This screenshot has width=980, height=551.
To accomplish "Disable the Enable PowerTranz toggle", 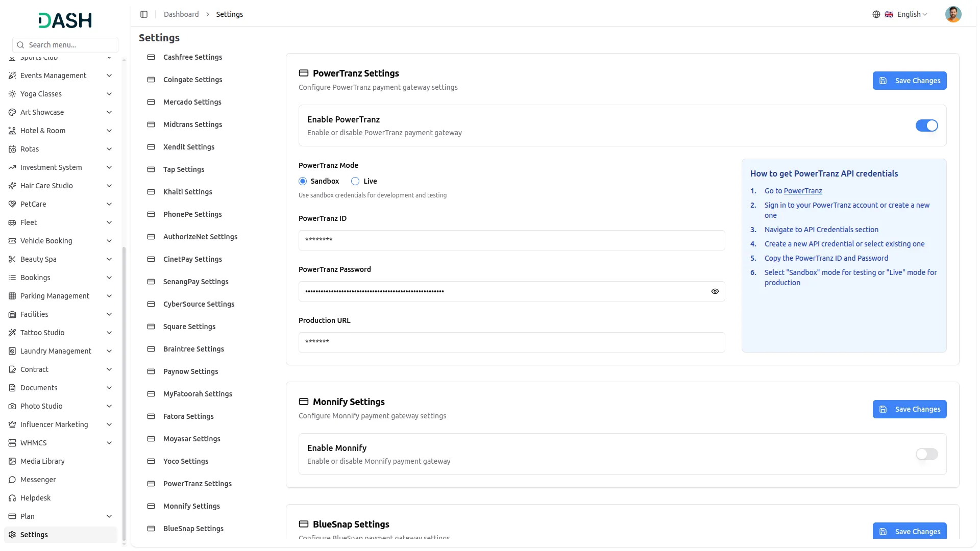I will (926, 126).
